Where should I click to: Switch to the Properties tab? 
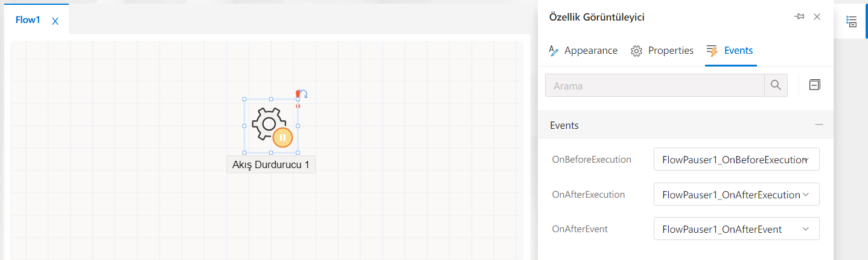click(x=662, y=51)
